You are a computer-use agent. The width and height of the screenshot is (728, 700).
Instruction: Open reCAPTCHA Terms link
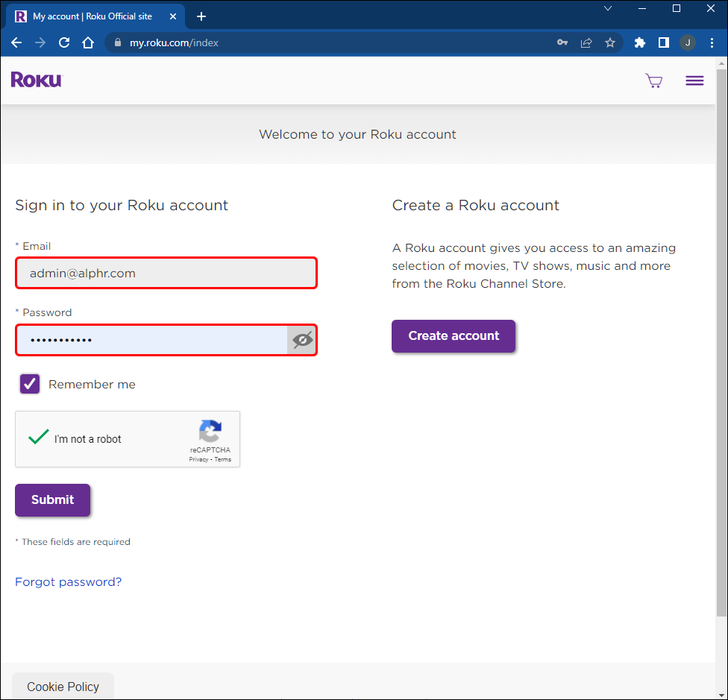(x=223, y=459)
